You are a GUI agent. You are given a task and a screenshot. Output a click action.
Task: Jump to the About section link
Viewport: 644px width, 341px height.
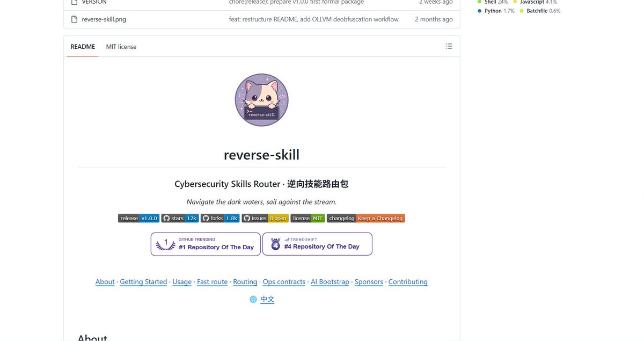tap(105, 281)
